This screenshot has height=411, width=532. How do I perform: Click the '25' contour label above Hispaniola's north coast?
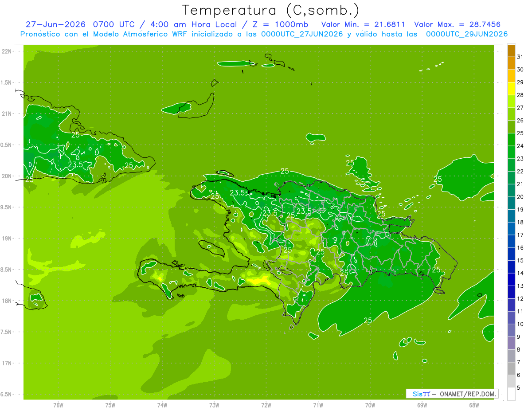coord(285,171)
